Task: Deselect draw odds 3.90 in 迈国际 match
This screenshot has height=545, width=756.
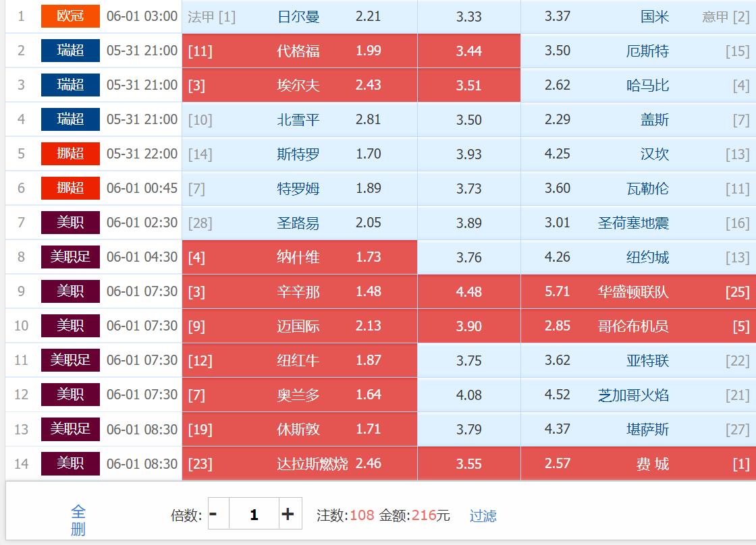Action: pos(469,326)
